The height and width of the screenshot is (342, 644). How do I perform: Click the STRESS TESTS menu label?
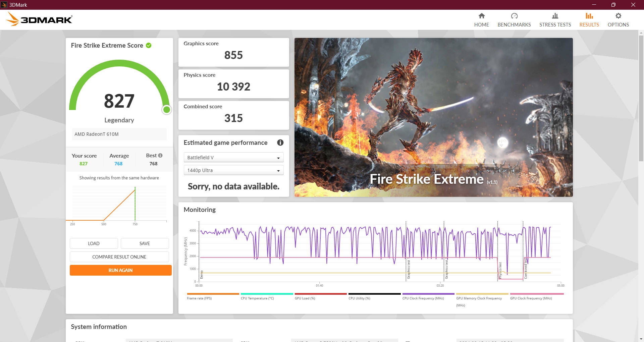[x=555, y=25]
